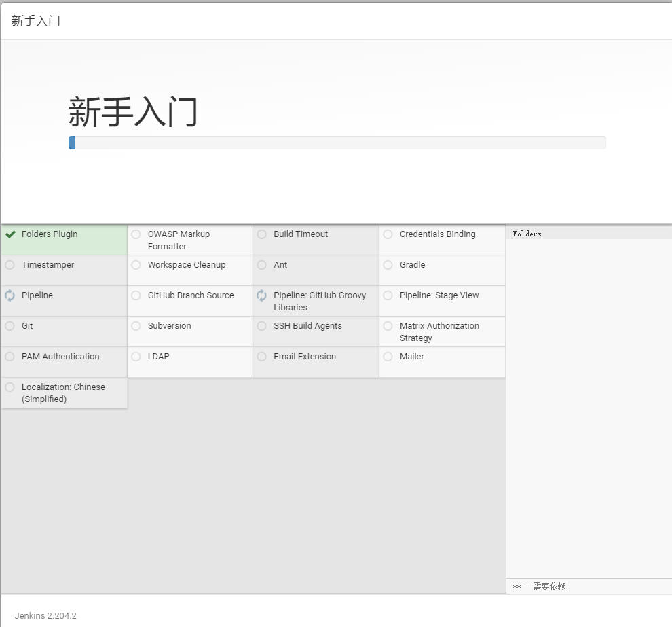Select the OWASP Markup Formatter label
This screenshot has height=627, width=672.
(x=179, y=240)
